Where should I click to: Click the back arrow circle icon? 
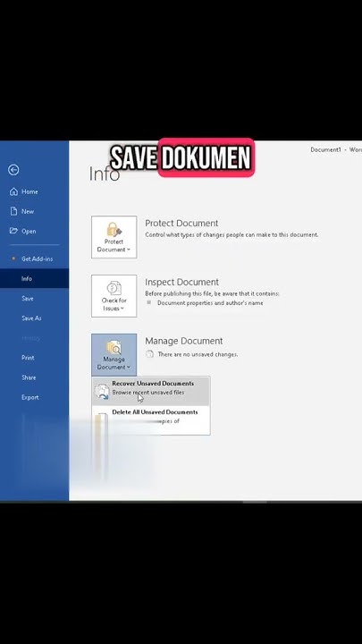tap(13, 170)
